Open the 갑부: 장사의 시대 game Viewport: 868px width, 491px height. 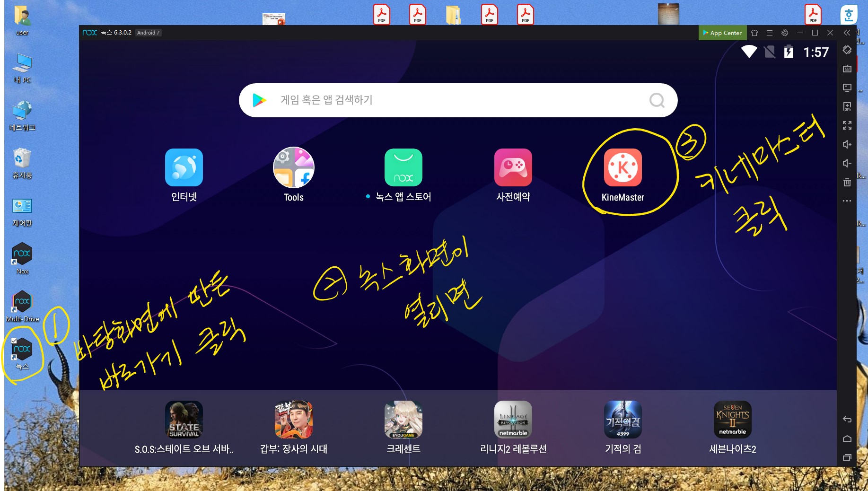[x=294, y=420]
